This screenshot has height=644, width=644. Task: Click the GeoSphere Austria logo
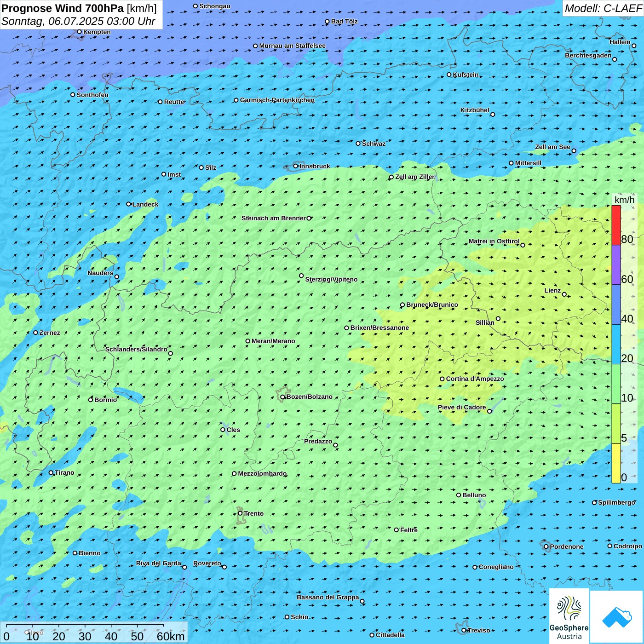point(569,616)
